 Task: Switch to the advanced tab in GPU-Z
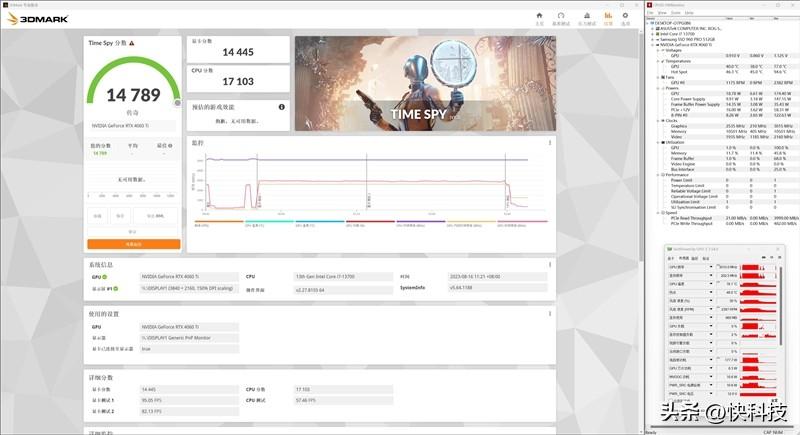tap(694, 259)
